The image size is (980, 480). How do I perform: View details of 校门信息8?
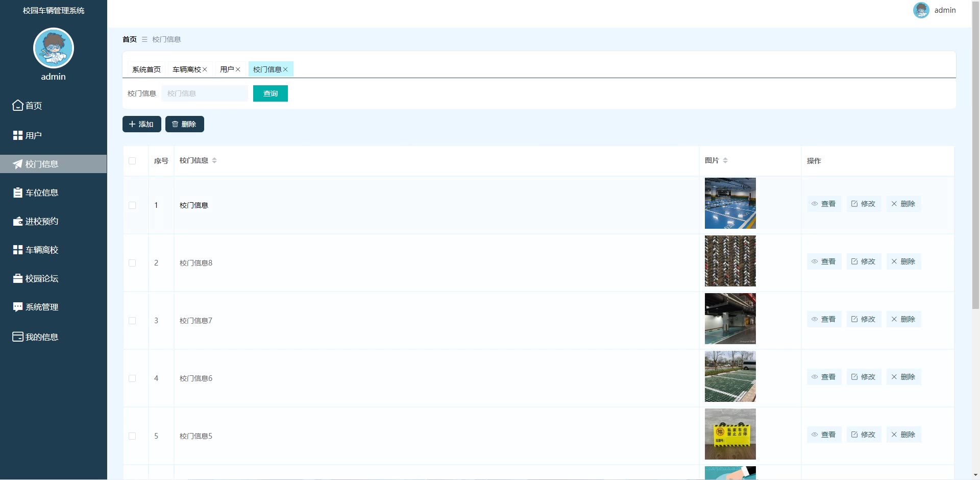[824, 261]
